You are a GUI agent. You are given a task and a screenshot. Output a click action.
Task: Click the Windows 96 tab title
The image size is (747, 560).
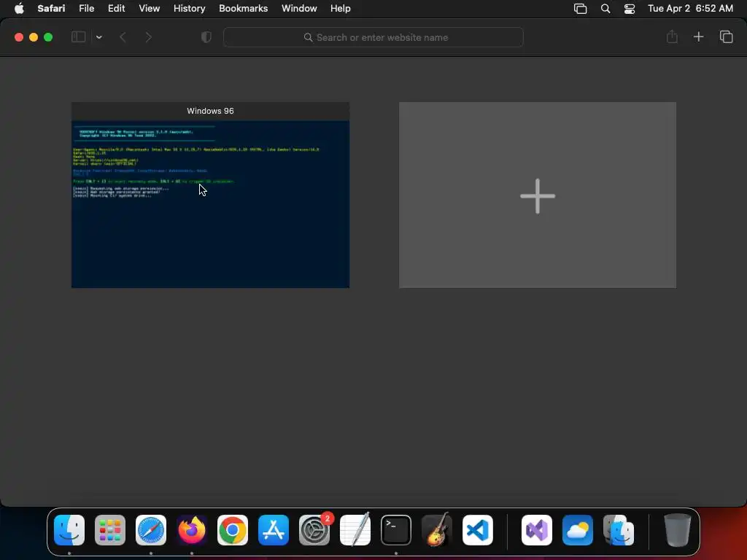point(210,111)
